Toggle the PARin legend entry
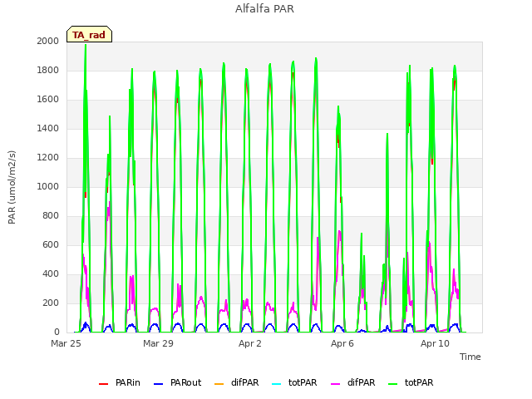Screen dimensions: 532x399 120,382
